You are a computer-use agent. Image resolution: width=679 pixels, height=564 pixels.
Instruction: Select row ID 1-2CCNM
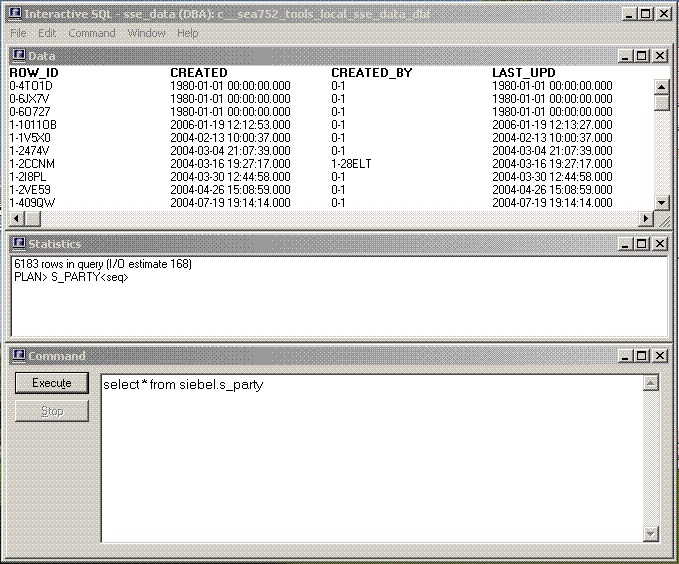(32, 164)
